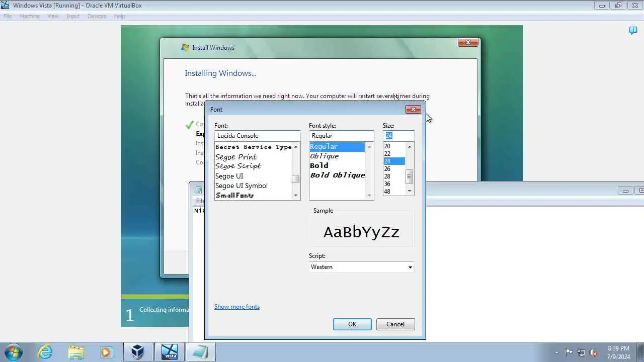Open the VirtualBox Help menu
This screenshot has width=644, height=362.
(x=119, y=16)
